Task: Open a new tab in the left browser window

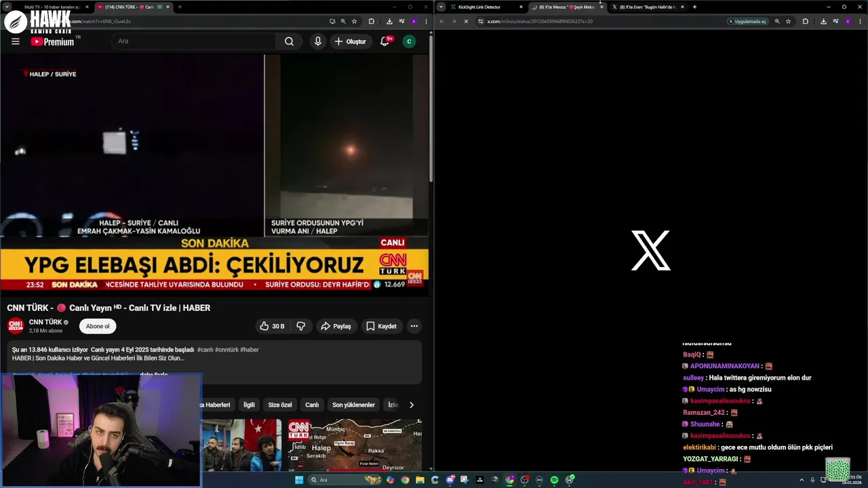Action: pyautogui.click(x=180, y=7)
